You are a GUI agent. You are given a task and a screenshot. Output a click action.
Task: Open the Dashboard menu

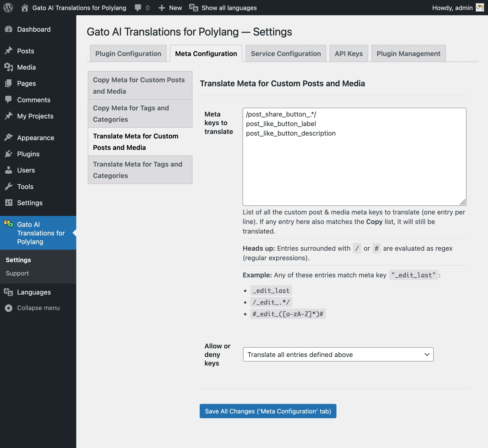pyautogui.click(x=38, y=29)
